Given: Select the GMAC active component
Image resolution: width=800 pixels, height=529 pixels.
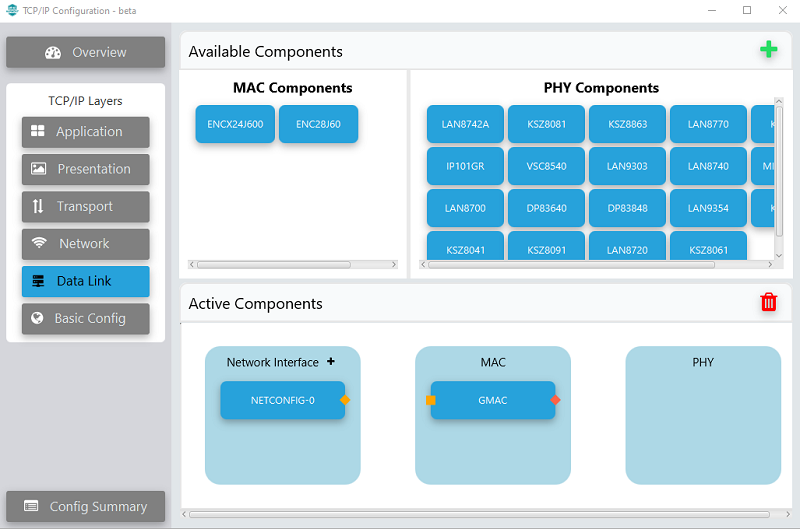Looking at the screenshot, I should click(493, 400).
